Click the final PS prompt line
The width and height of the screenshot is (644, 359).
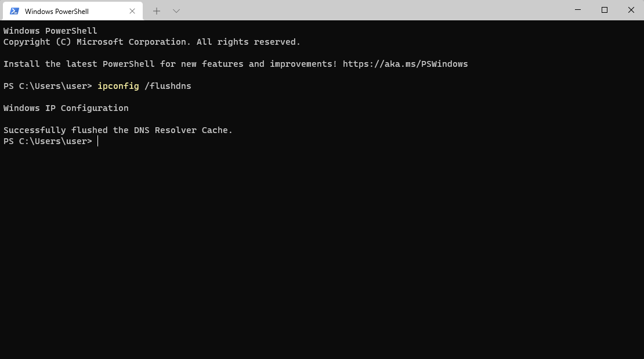tap(47, 141)
